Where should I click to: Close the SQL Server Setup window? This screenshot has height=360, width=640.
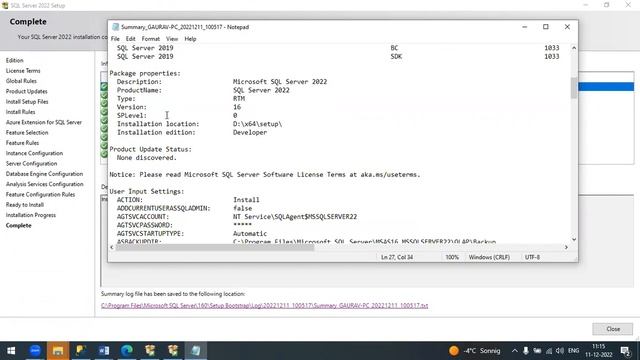click(628, 5)
